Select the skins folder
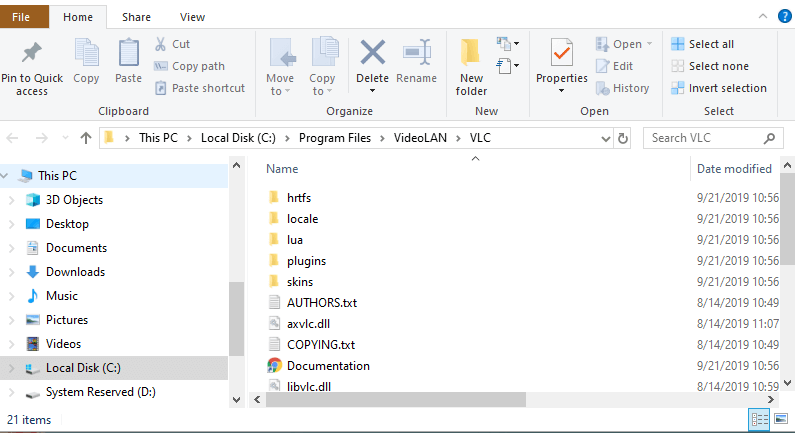The width and height of the screenshot is (795, 433). [300, 282]
